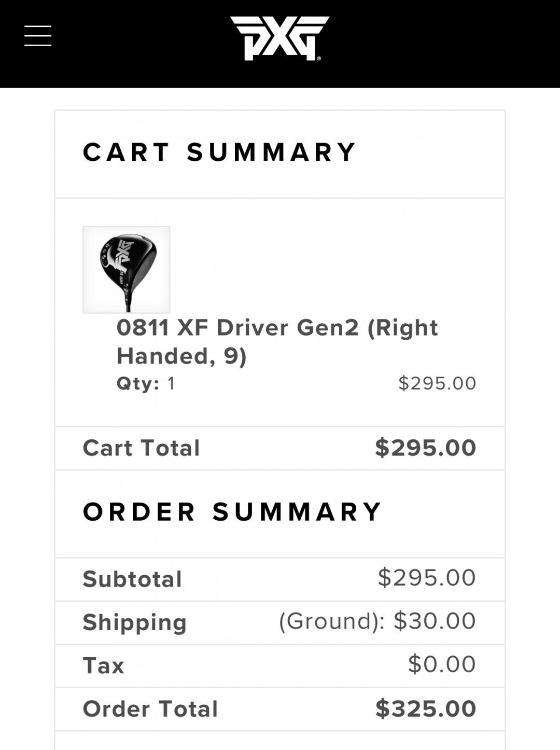The height and width of the screenshot is (750, 560).
Task: Click the Qty: 1 quantity text
Action: (146, 384)
